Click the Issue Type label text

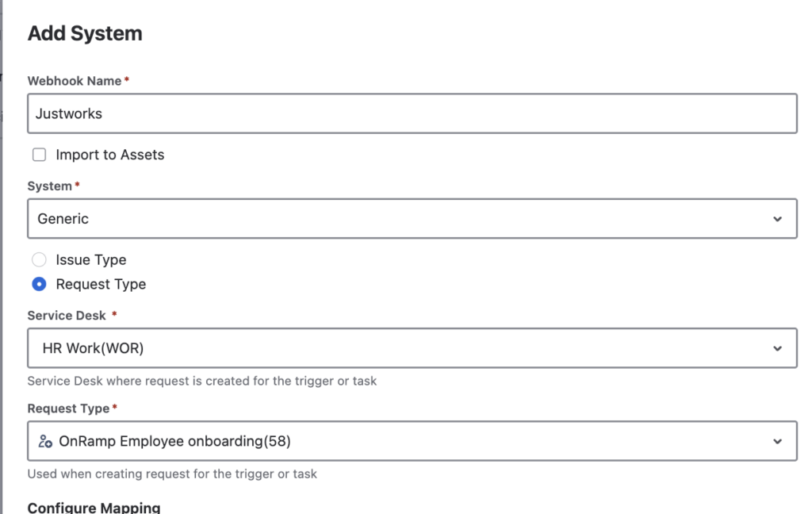click(x=91, y=259)
